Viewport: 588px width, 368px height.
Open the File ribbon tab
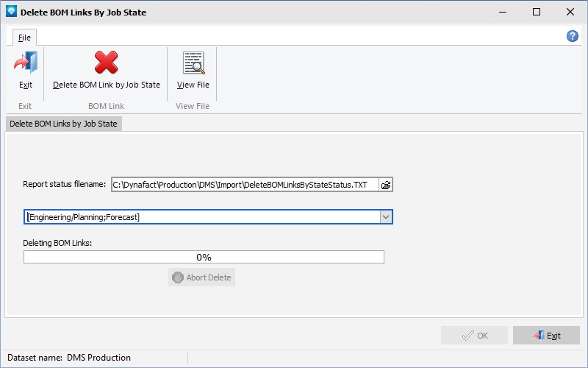pyautogui.click(x=24, y=38)
